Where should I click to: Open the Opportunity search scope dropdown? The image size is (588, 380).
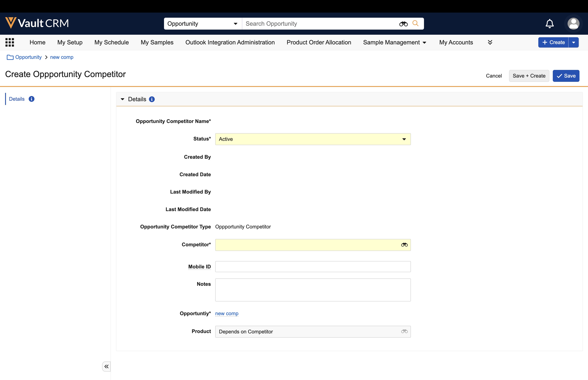pyautogui.click(x=202, y=24)
